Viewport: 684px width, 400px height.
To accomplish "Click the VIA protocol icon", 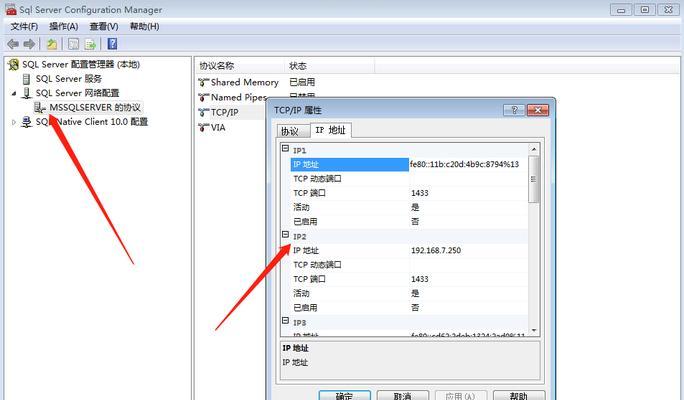I will 204,127.
